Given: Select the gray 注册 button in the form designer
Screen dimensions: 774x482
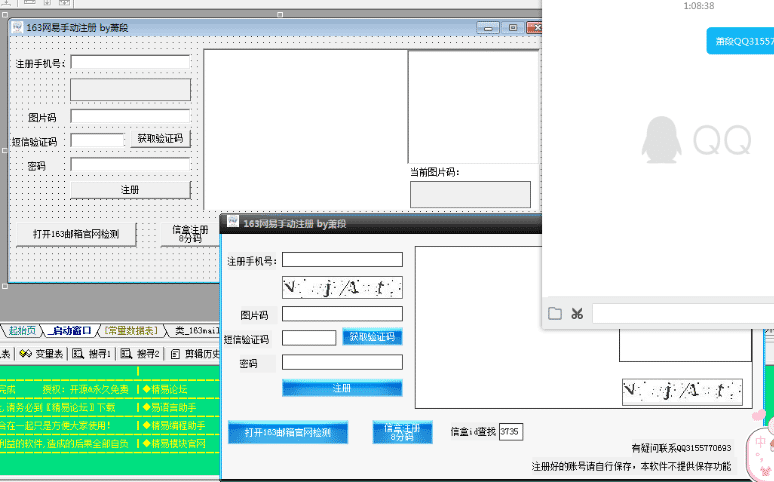Looking at the screenshot, I should [x=130, y=190].
